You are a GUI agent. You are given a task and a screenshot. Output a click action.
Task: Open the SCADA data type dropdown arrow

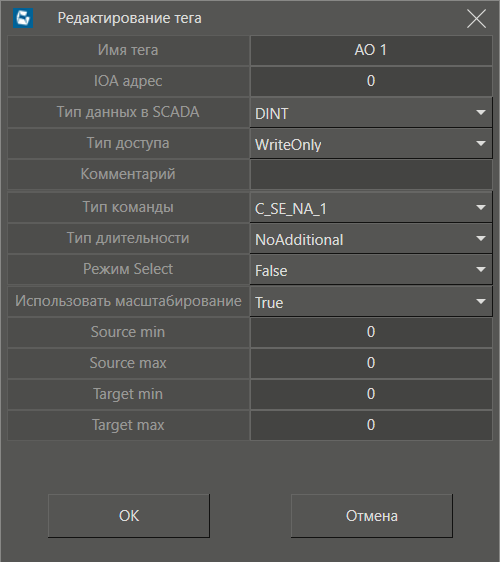point(481,113)
